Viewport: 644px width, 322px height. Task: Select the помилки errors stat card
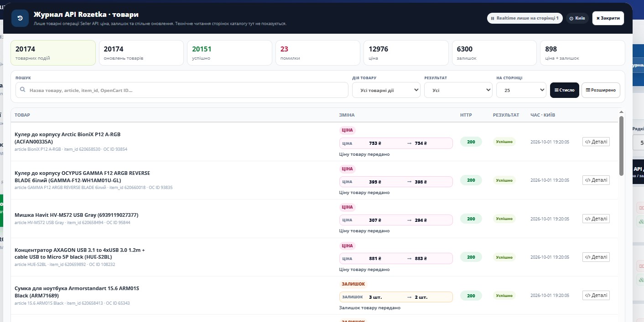(318, 53)
